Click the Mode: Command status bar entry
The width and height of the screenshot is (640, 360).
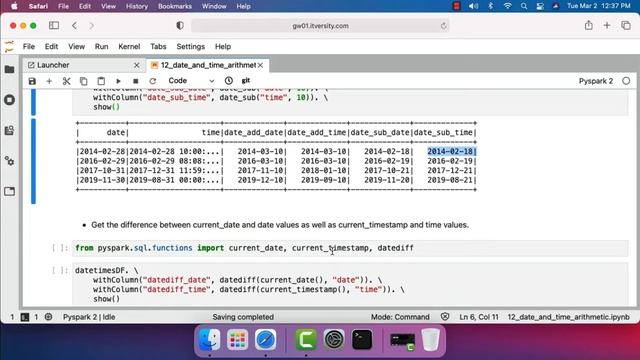(x=400, y=317)
